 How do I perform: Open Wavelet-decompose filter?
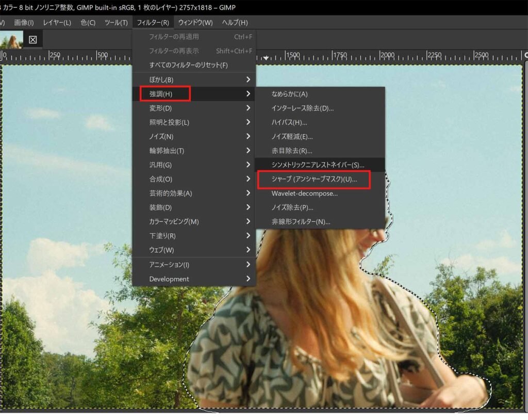[304, 193]
